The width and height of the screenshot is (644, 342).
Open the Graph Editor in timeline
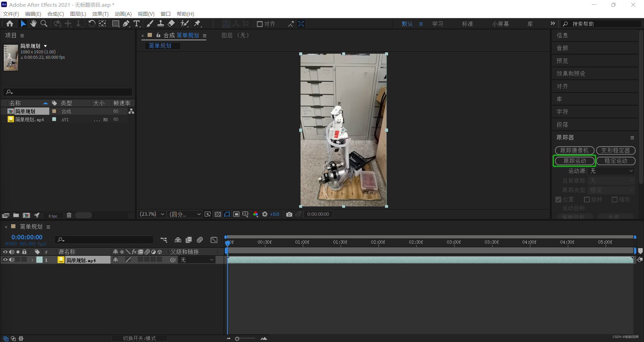click(214, 240)
